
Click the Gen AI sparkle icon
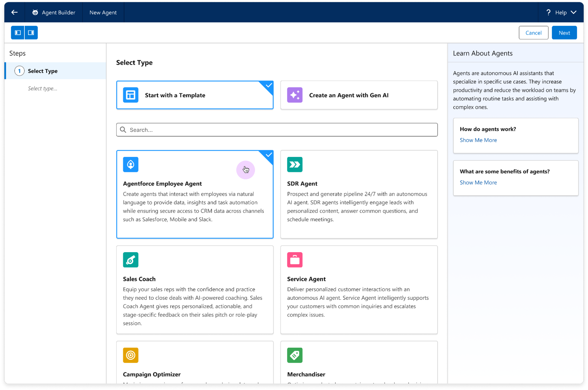click(x=294, y=95)
